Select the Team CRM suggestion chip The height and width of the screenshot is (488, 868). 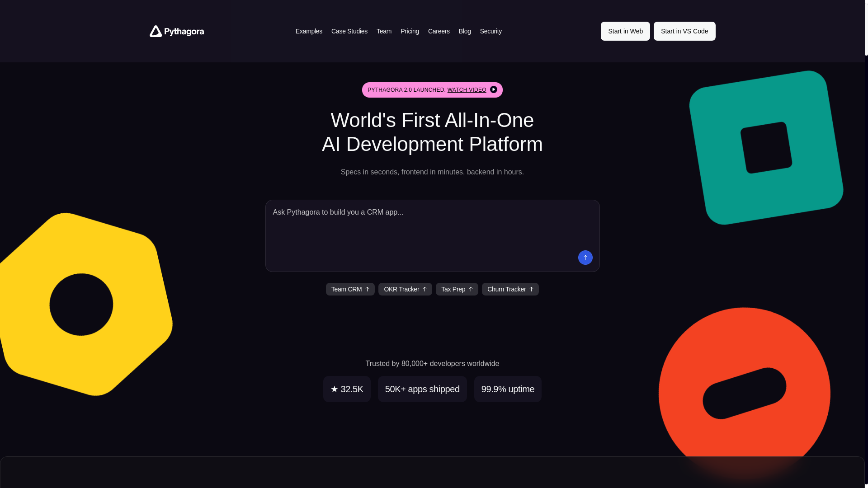tap(350, 289)
